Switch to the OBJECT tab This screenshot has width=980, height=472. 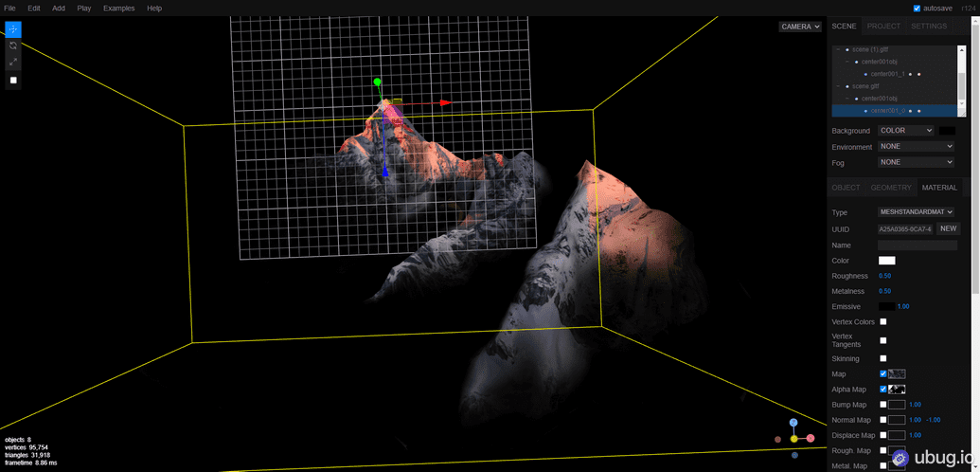(846, 188)
